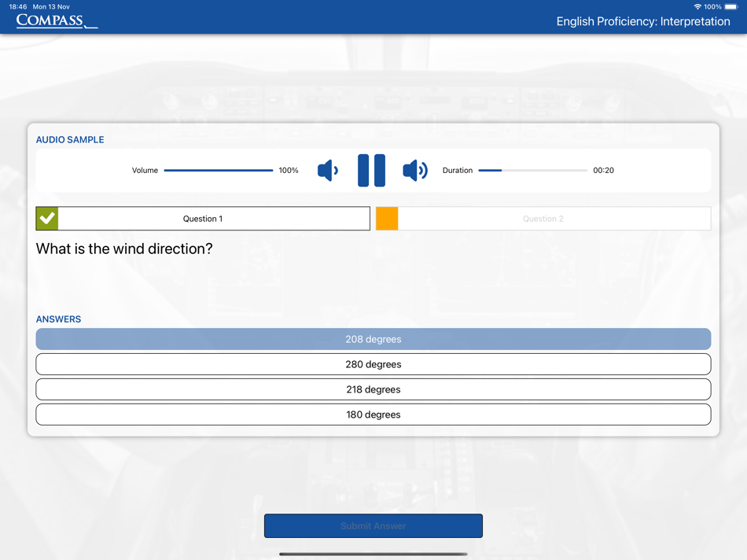The height and width of the screenshot is (560, 747).
Task: Select the 180 degrees answer
Action: click(373, 414)
